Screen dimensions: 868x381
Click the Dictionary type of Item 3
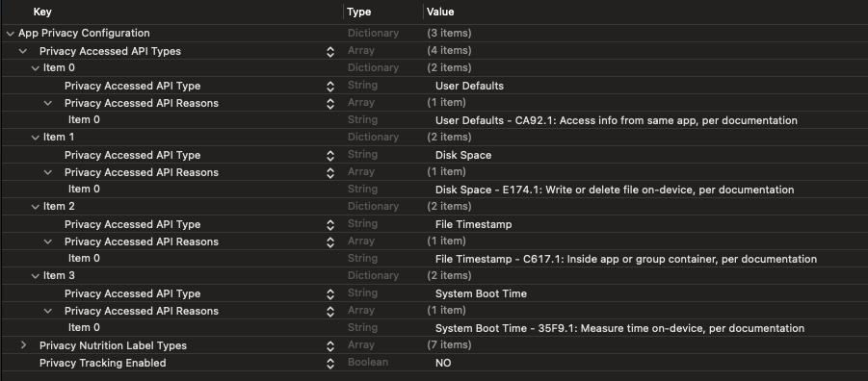pos(373,275)
